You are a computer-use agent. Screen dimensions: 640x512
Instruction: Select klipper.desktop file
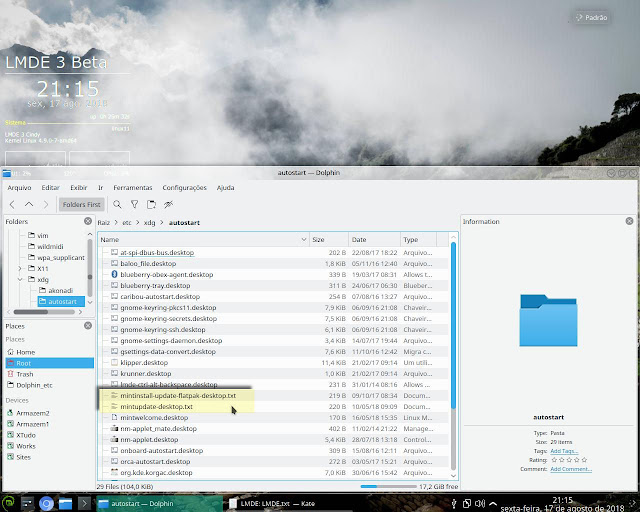[x=144, y=363]
